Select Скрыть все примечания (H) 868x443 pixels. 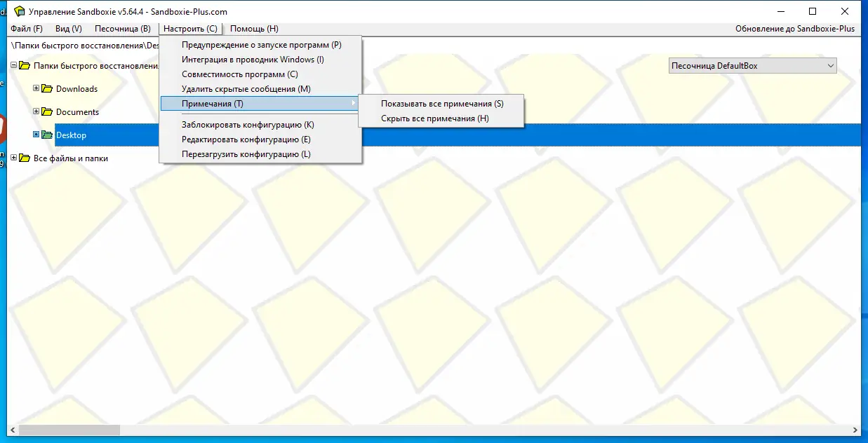point(441,118)
